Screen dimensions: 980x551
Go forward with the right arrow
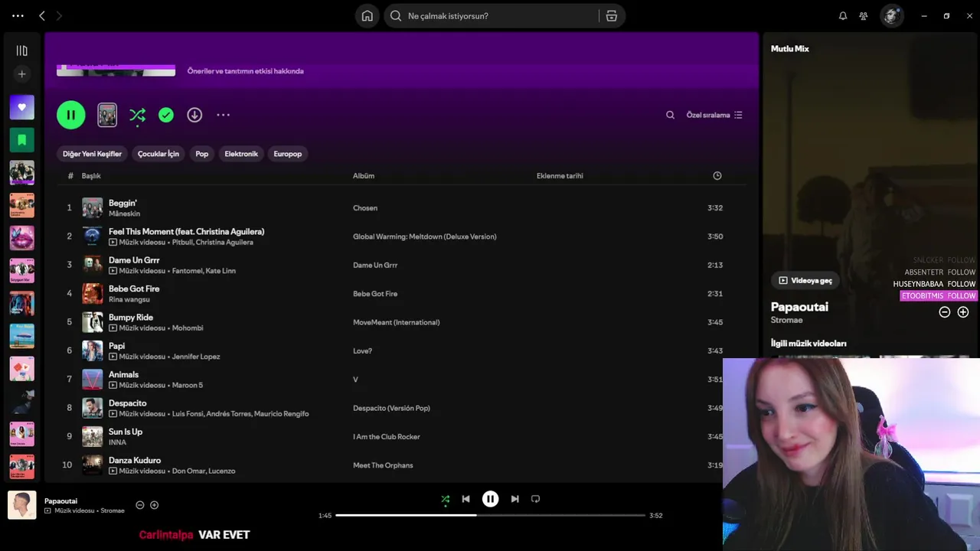pyautogui.click(x=59, y=15)
